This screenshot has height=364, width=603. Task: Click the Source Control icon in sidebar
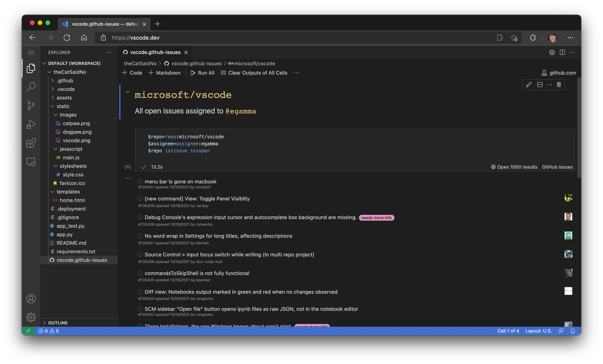30,105
